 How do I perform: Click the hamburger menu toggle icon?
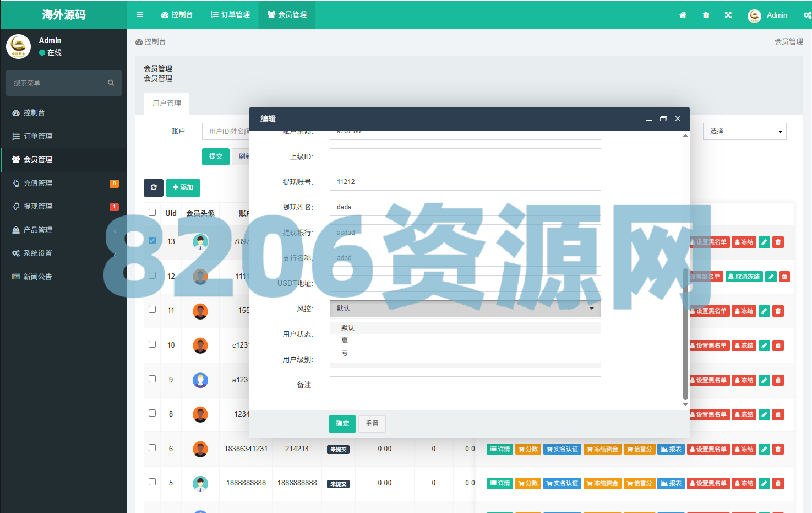tap(140, 15)
